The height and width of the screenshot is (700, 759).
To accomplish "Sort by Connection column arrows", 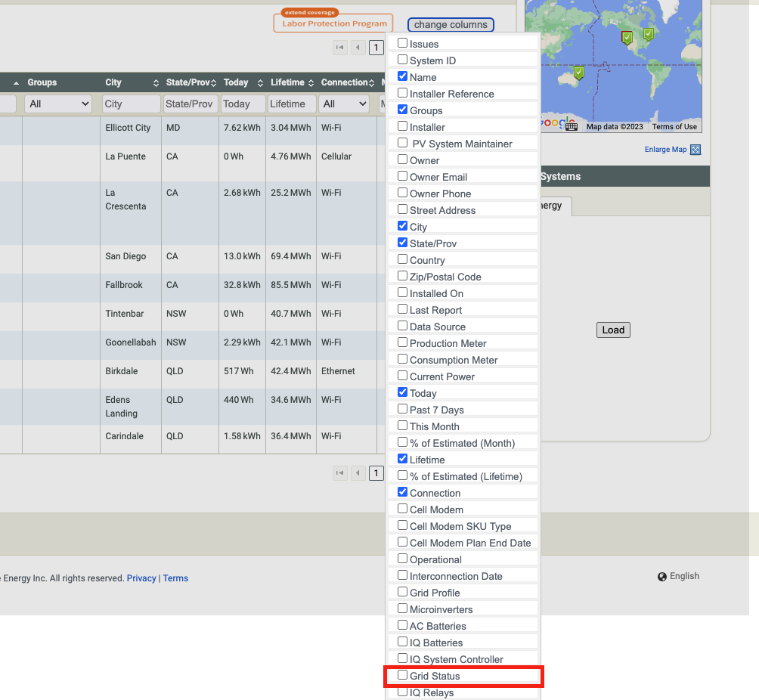I will 371,83.
